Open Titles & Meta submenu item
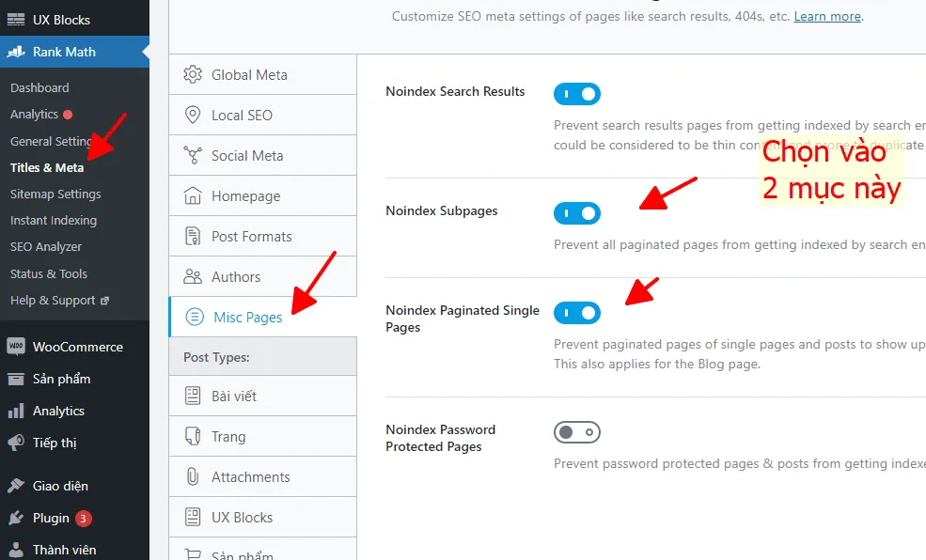The height and width of the screenshot is (560, 926). (47, 167)
